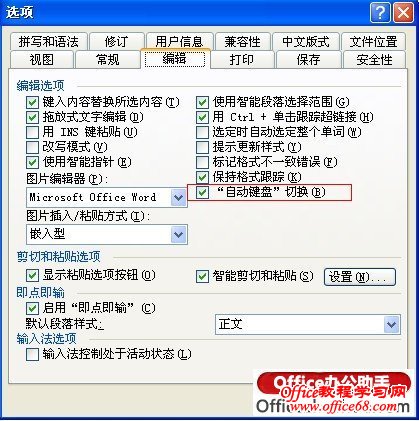Image resolution: width=419 pixels, height=421 pixels.
Task: Uncheck 使用智能指针 option
Action: click(32, 162)
